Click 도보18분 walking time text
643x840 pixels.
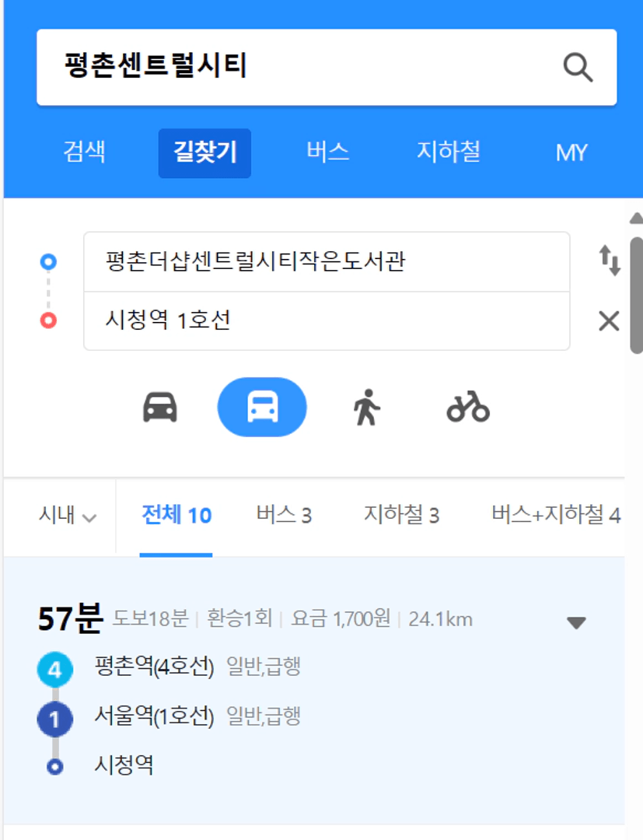pos(150,619)
